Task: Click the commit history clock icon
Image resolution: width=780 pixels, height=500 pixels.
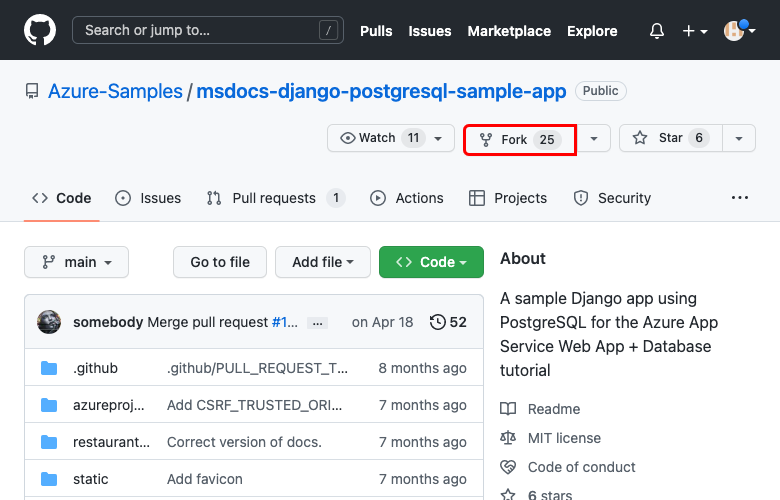Action: 438,322
